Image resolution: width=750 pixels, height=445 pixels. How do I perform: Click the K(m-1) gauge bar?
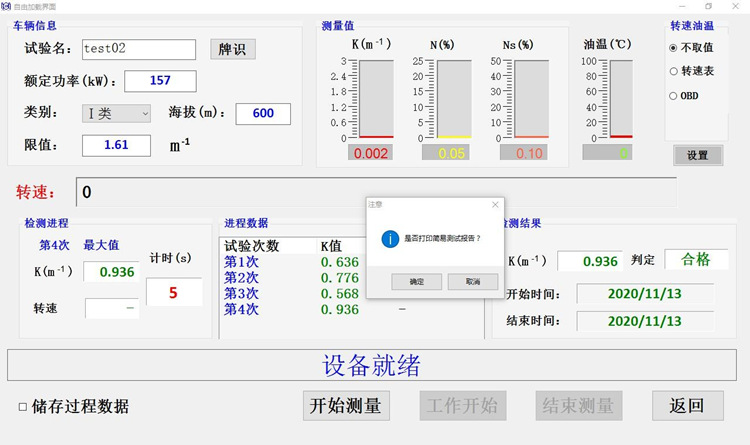376,99
